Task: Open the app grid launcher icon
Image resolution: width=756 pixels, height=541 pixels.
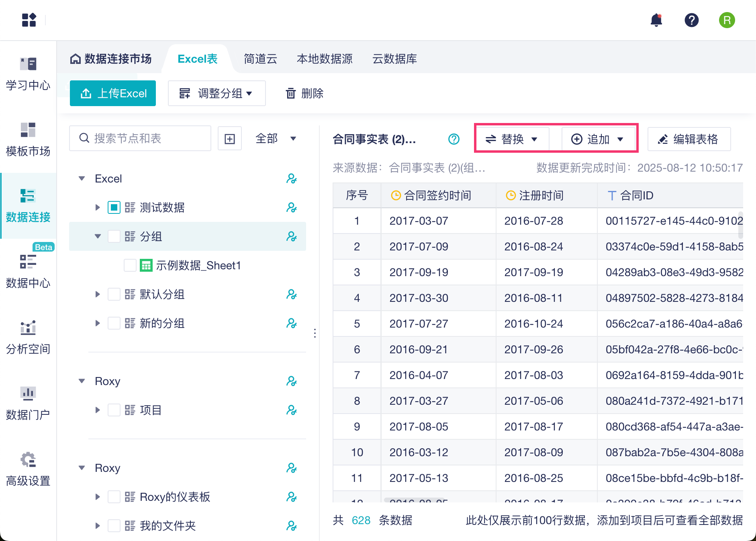Action: coord(29,20)
